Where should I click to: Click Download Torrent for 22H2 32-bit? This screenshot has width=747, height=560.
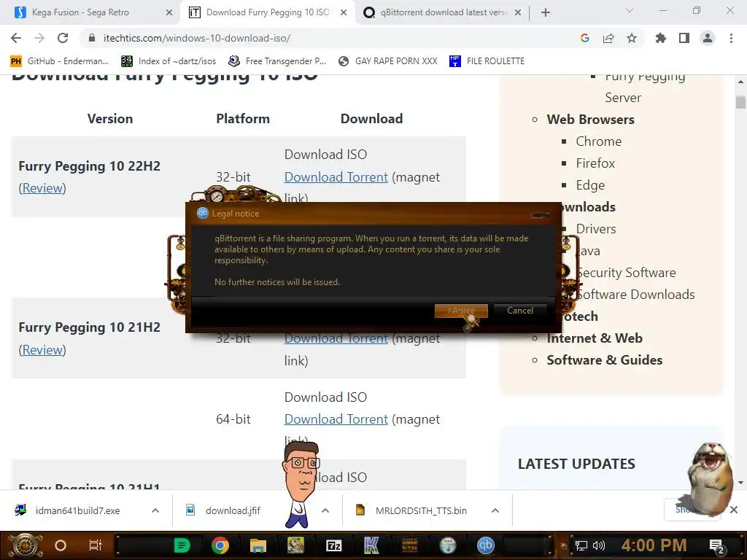tap(336, 177)
